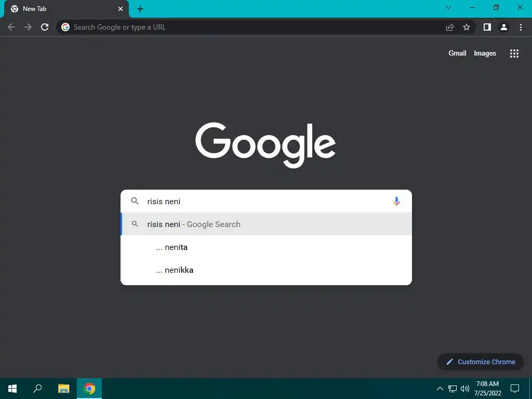
Task: Close the New Tab tab
Action: point(121,9)
